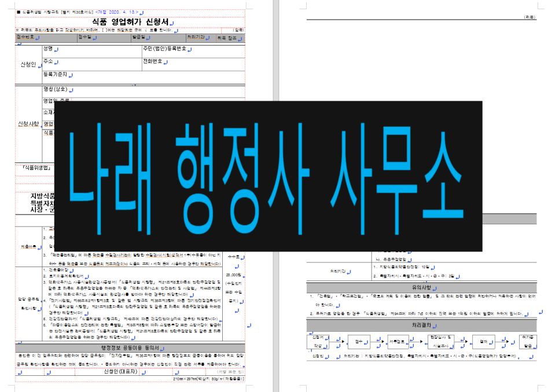Click the '신청사항' row label
Screen dimensions: 559x392
pos(28,124)
